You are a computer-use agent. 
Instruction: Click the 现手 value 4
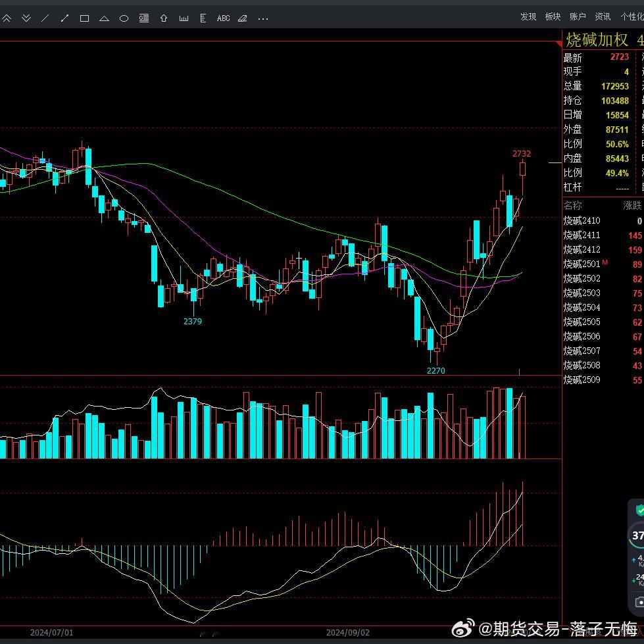[626, 72]
